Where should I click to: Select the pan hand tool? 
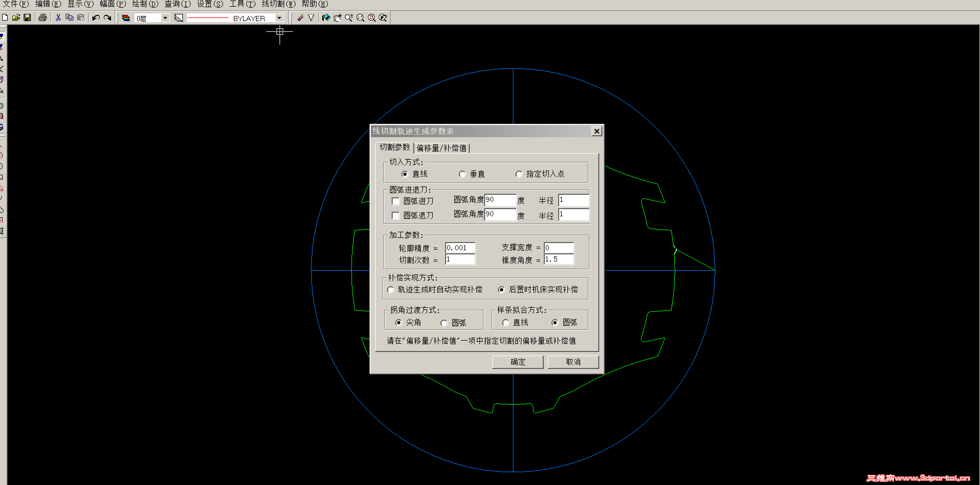337,17
